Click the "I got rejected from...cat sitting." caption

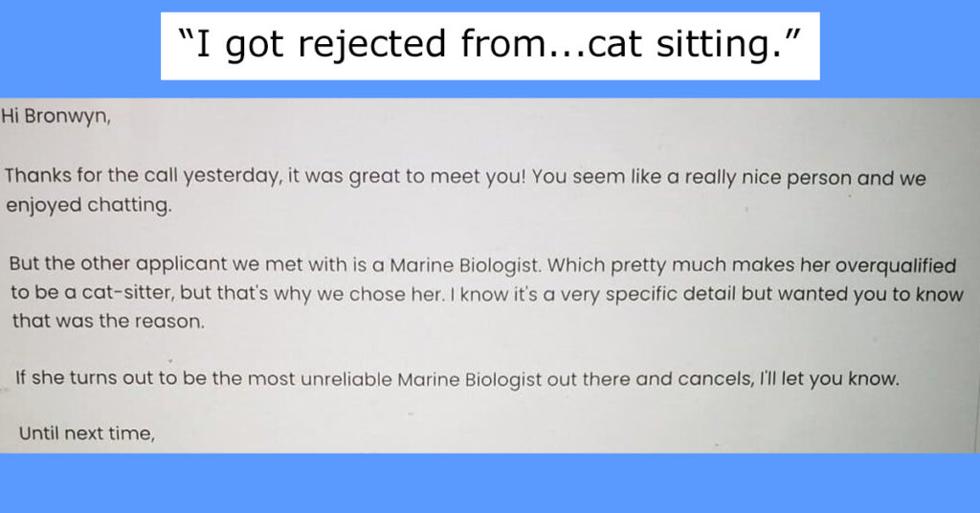coord(489,46)
